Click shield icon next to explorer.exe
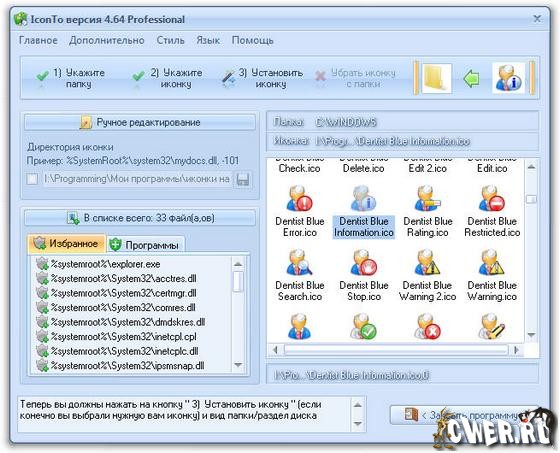The width and height of the screenshot is (560, 453). (x=42, y=264)
